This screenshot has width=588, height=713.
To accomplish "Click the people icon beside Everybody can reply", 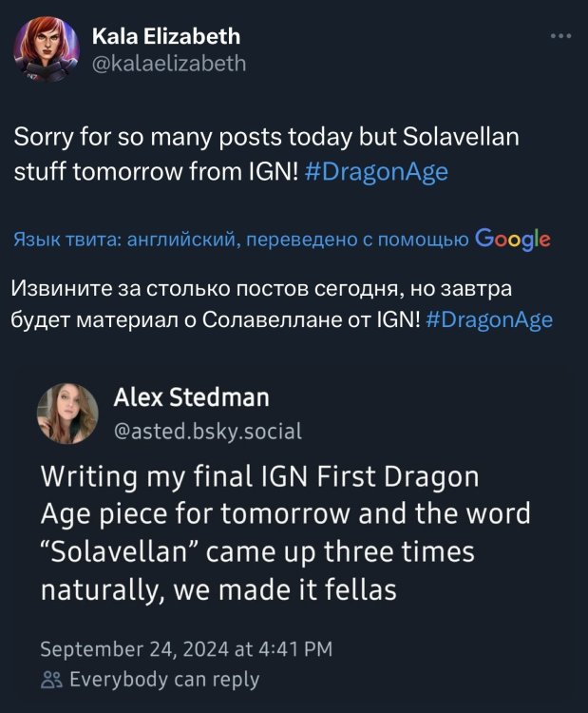I will click(x=49, y=680).
